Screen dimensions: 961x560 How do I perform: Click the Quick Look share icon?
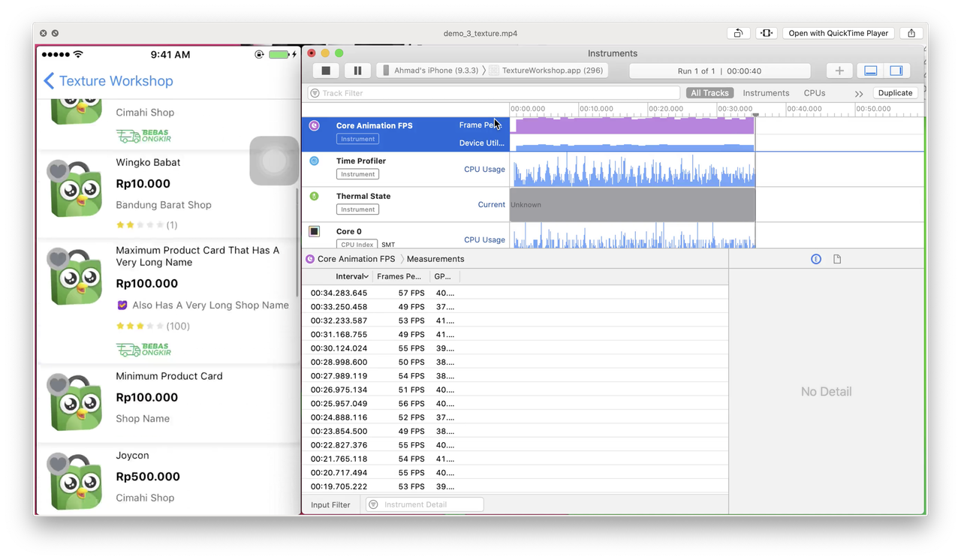click(911, 33)
